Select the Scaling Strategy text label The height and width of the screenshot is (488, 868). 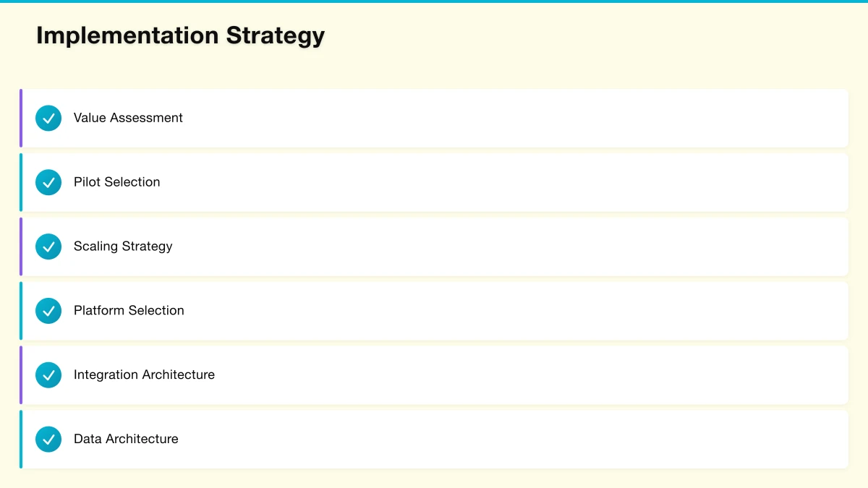[x=123, y=247]
